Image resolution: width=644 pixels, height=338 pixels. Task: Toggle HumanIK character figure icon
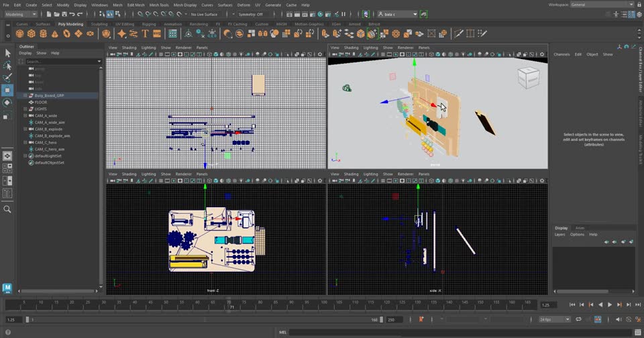point(616,14)
